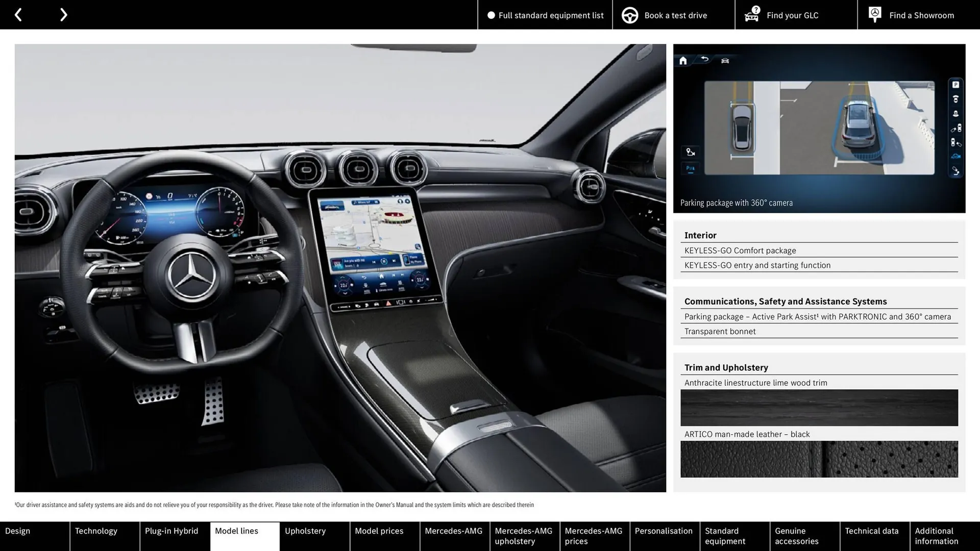Toggle the sonar sensor icon on the parking sidebar
The height and width of the screenshot is (551, 980).
coord(955,100)
